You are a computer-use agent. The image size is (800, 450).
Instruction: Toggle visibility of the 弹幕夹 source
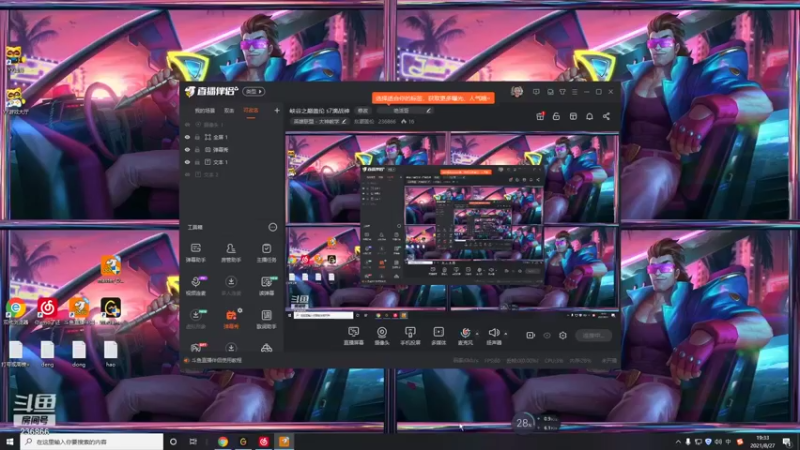tap(187, 149)
